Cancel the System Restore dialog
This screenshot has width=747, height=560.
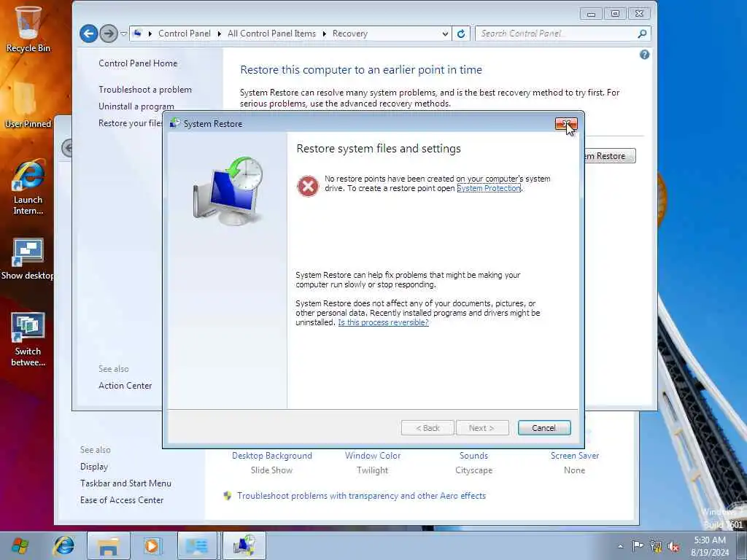tap(544, 427)
